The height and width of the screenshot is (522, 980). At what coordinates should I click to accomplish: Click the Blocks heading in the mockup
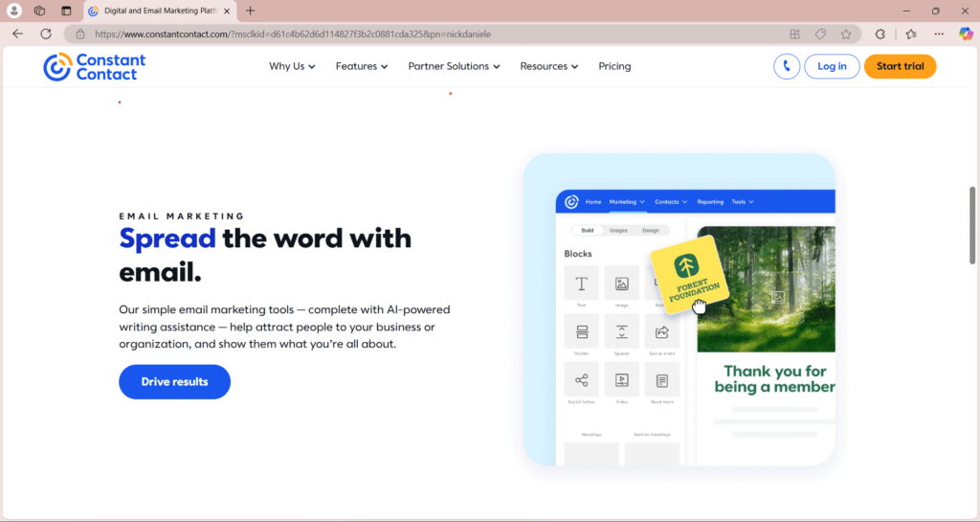pyautogui.click(x=577, y=254)
